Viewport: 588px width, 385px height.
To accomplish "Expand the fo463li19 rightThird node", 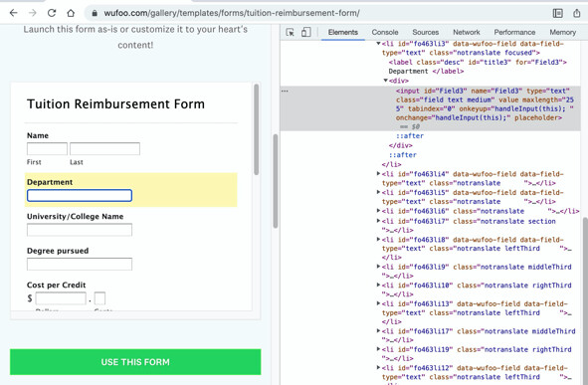I will 378,349.
